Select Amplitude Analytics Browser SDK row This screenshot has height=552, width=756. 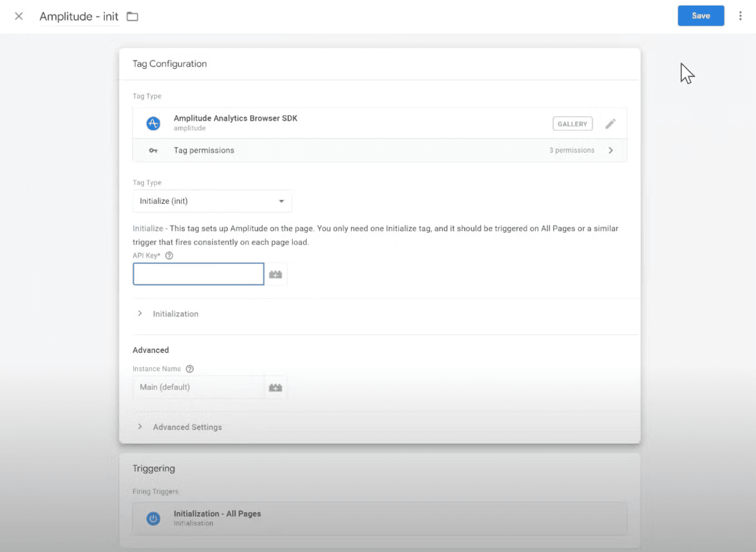380,123
